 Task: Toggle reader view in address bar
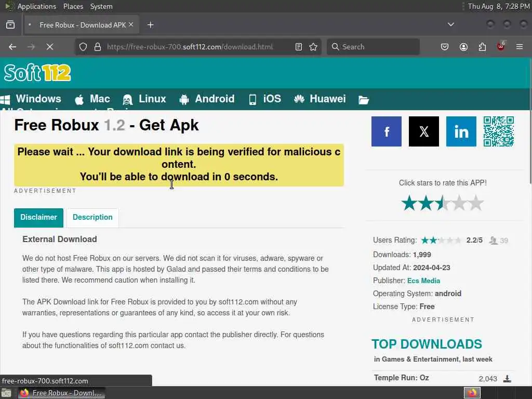[x=299, y=47]
